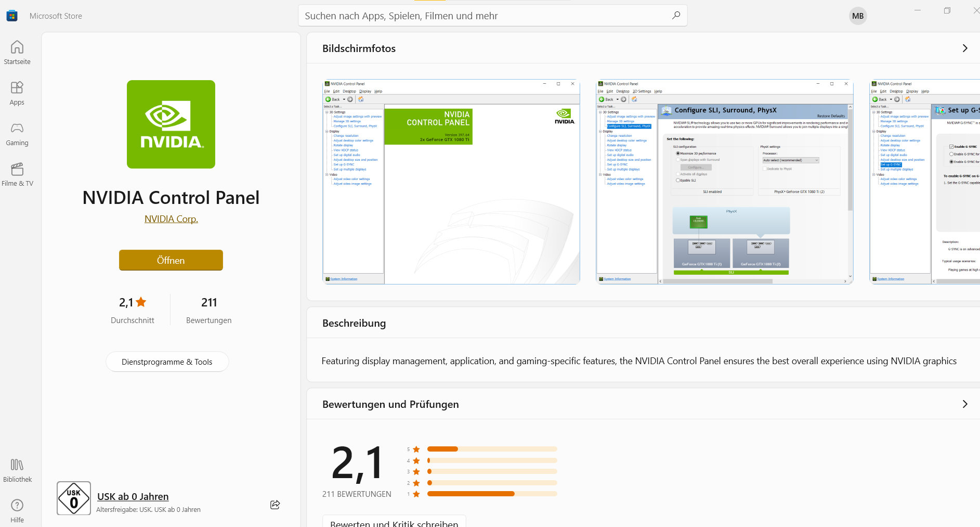Click the 1-star rating bar
980x527 pixels.
pyautogui.click(x=492, y=494)
